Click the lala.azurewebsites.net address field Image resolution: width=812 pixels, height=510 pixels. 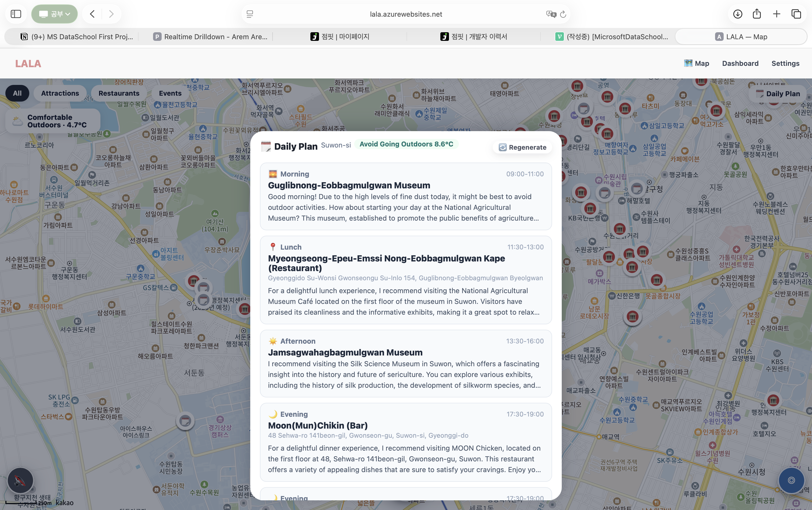[x=405, y=14]
